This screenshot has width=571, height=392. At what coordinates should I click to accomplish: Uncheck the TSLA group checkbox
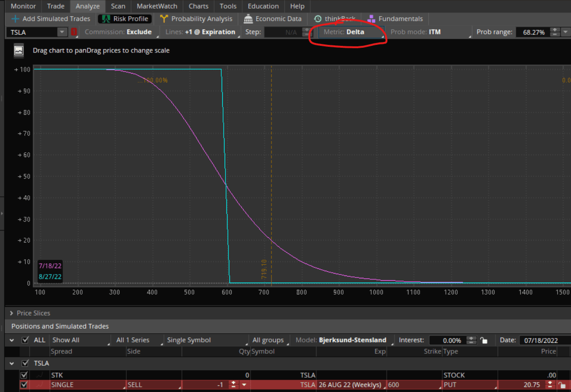coord(25,363)
